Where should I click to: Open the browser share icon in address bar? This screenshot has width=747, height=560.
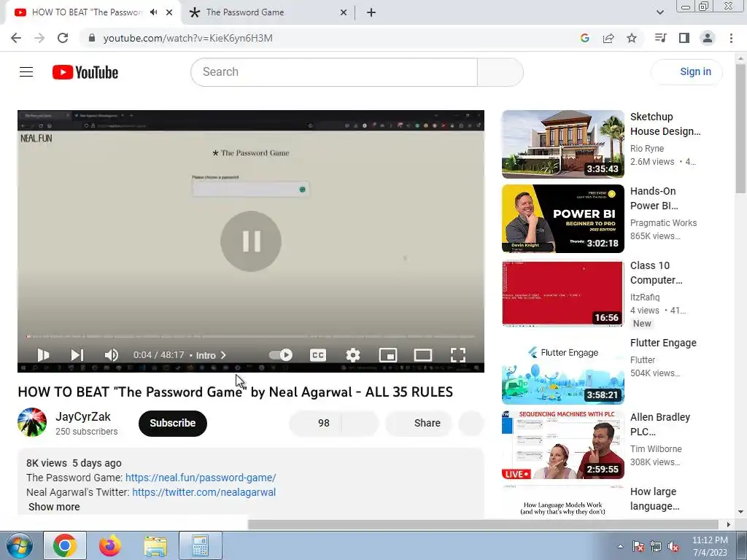608,38
